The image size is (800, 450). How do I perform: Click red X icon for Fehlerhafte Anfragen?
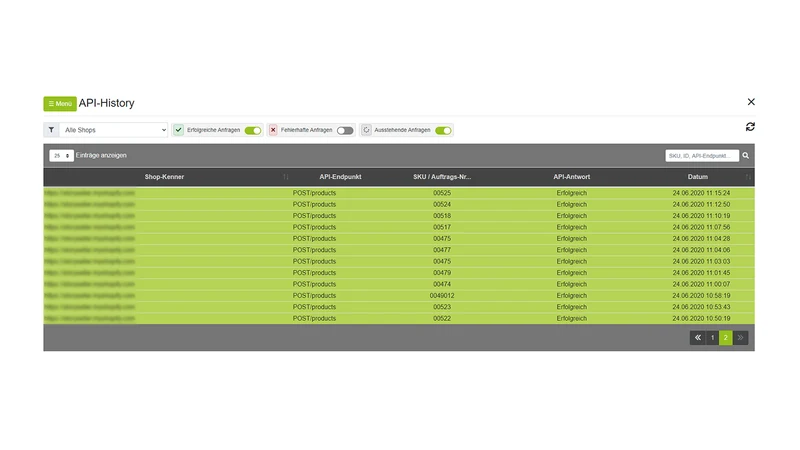(273, 130)
